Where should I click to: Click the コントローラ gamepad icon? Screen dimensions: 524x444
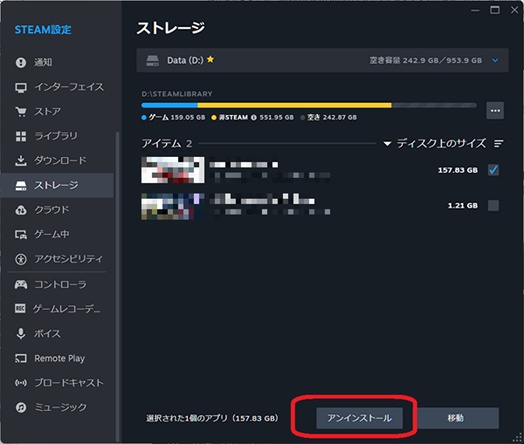tap(21, 285)
